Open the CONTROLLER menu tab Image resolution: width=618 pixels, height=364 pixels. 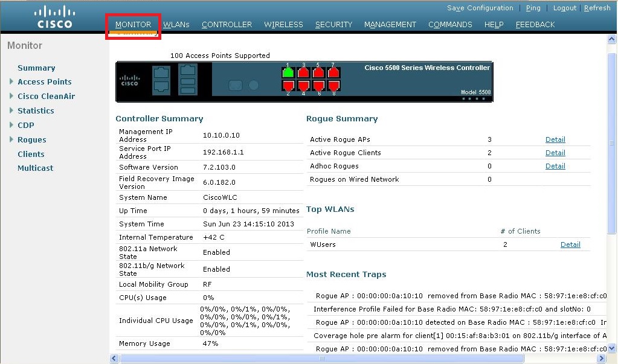click(x=227, y=24)
